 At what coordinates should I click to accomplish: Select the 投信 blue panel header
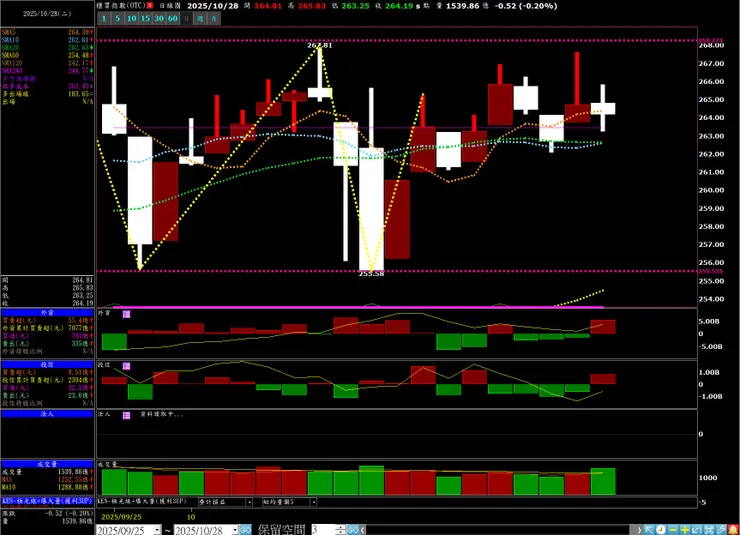[x=47, y=365]
